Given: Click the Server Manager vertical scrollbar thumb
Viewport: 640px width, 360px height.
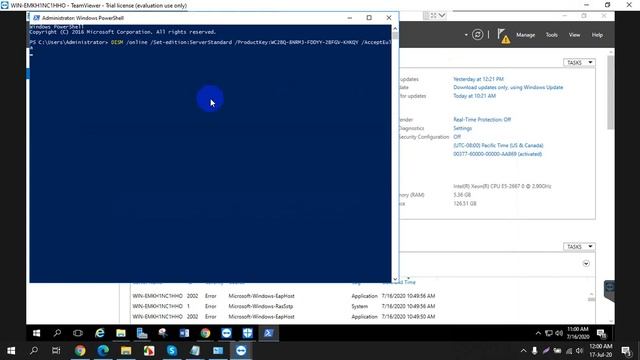Looking at the screenshot, I should 611,92.
